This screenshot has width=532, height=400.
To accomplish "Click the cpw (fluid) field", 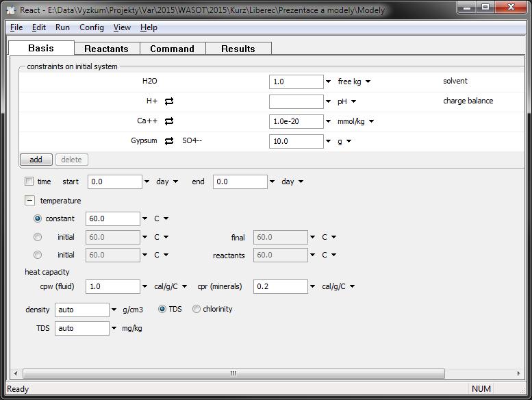I will 113,286.
